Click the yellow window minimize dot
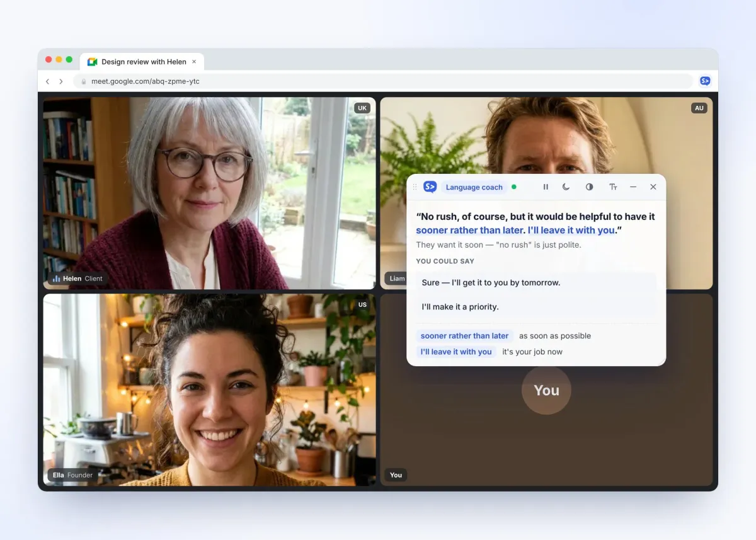756x540 pixels. (59, 59)
